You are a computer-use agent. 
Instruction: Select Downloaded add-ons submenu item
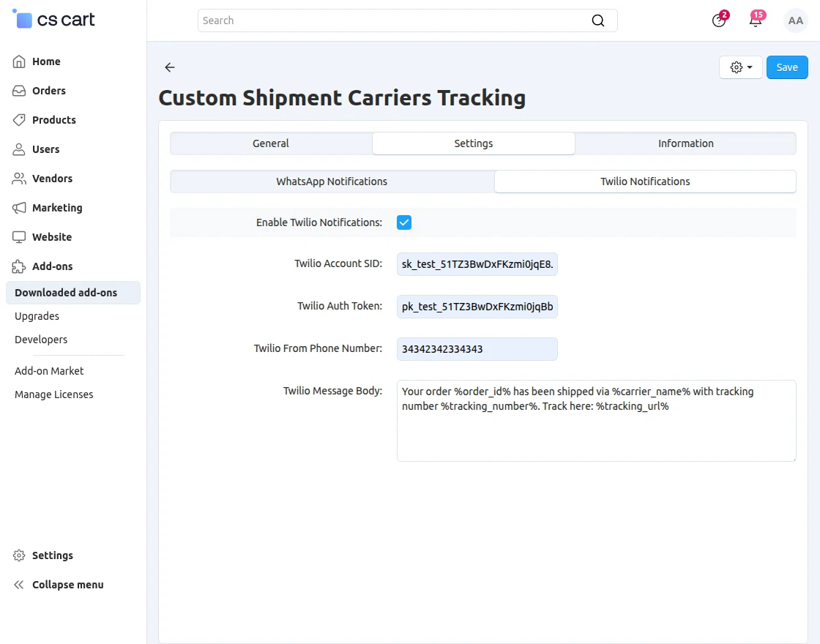(73, 293)
